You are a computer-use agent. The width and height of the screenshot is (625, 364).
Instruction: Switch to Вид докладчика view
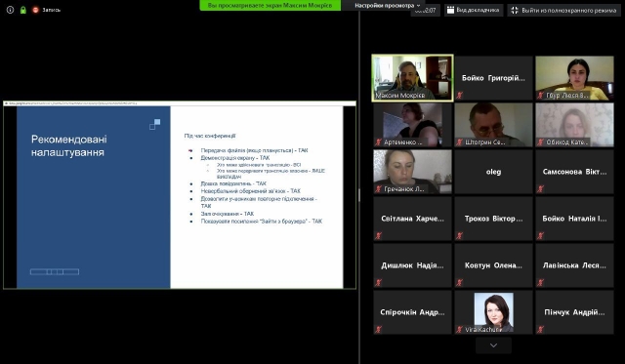coord(474,10)
